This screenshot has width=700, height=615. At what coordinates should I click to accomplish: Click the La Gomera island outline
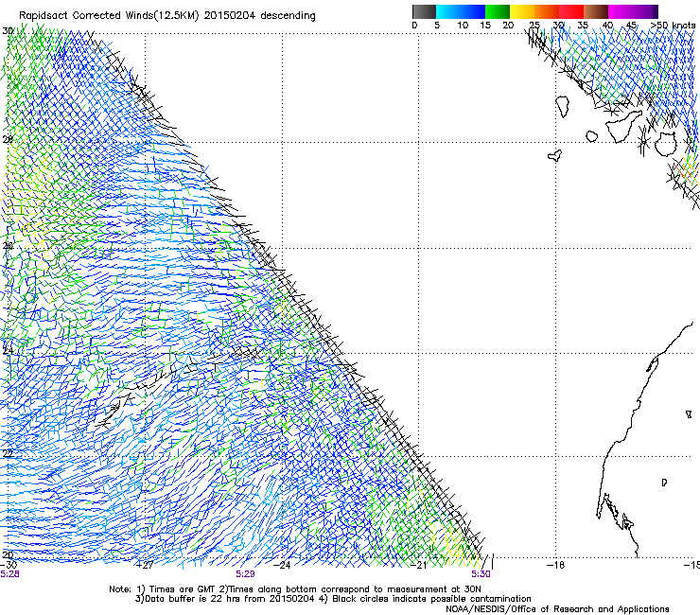591,136
